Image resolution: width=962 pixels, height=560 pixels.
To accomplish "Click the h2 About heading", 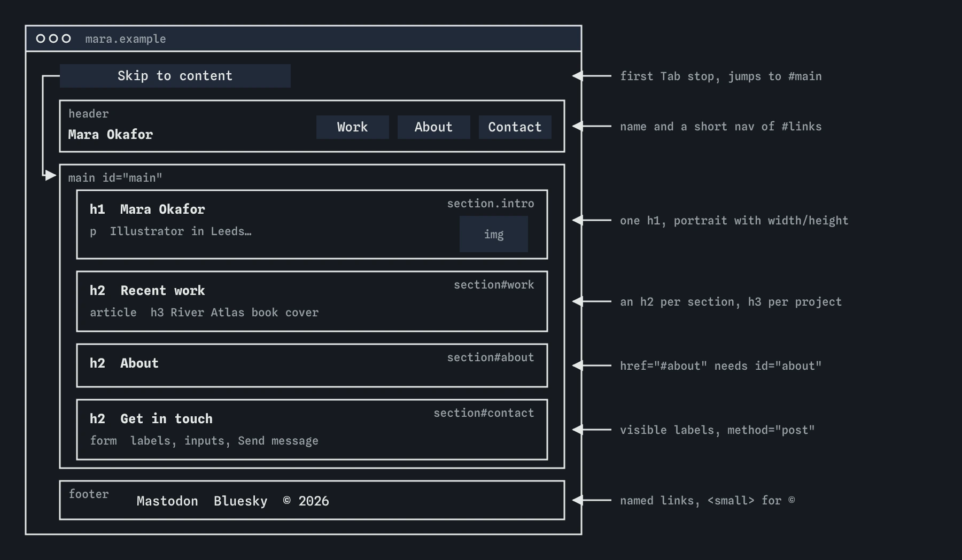I will pyautogui.click(x=124, y=363).
